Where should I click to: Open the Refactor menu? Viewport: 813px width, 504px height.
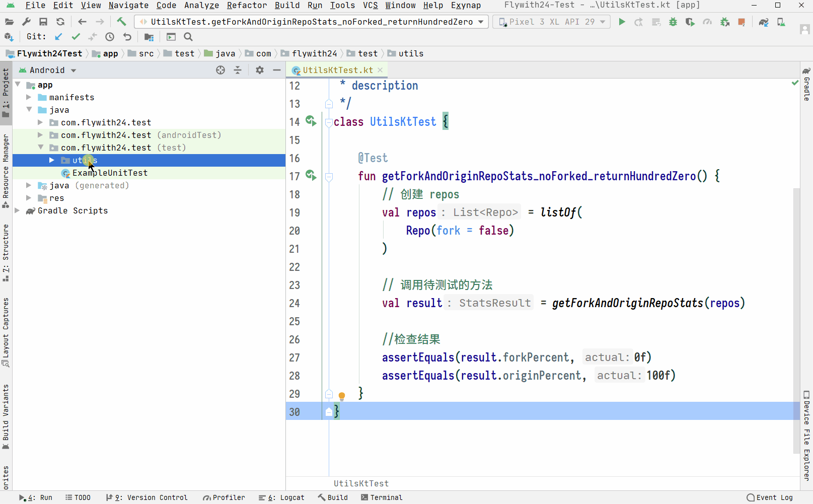pos(247,5)
